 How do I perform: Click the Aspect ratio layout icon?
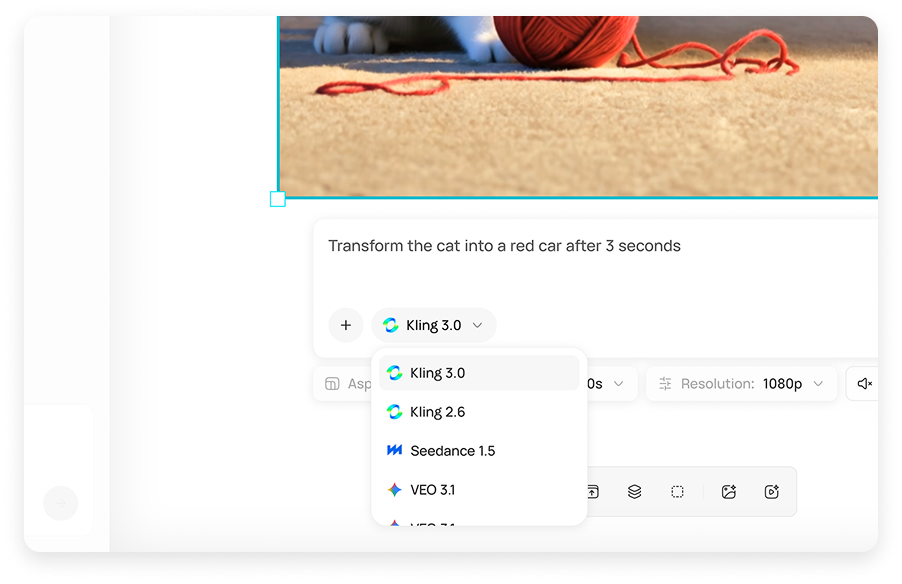(332, 384)
